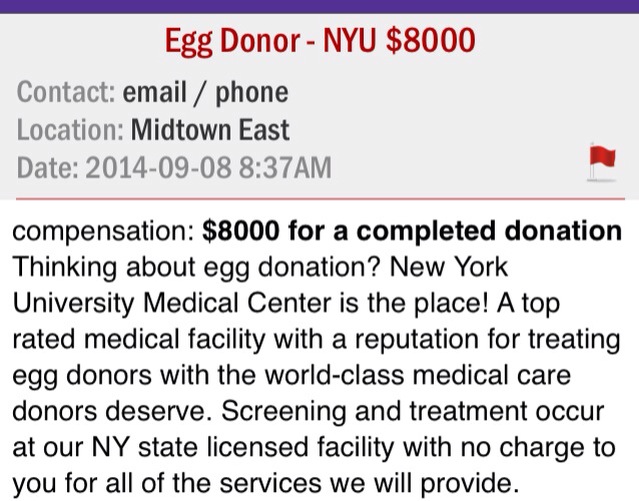Tap the "Egg Donor - NYU $8000" title

tap(318, 41)
